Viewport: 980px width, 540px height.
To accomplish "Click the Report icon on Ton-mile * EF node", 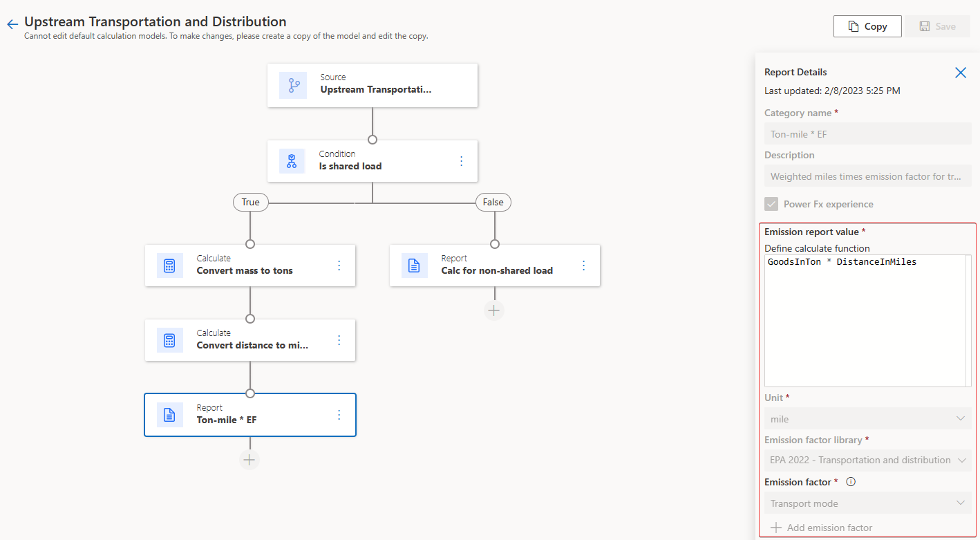I will (x=170, y=415).
